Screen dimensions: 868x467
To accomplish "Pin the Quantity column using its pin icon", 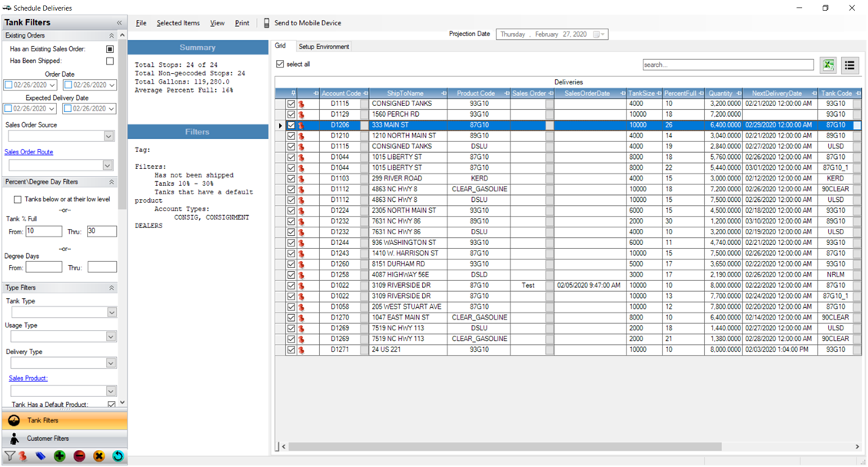I will point(739,94).
